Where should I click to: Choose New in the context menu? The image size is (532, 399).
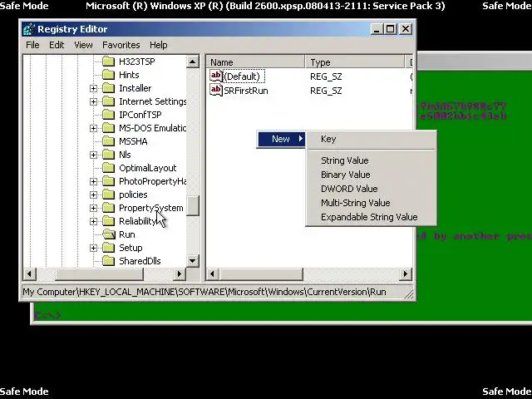(281, 139)
